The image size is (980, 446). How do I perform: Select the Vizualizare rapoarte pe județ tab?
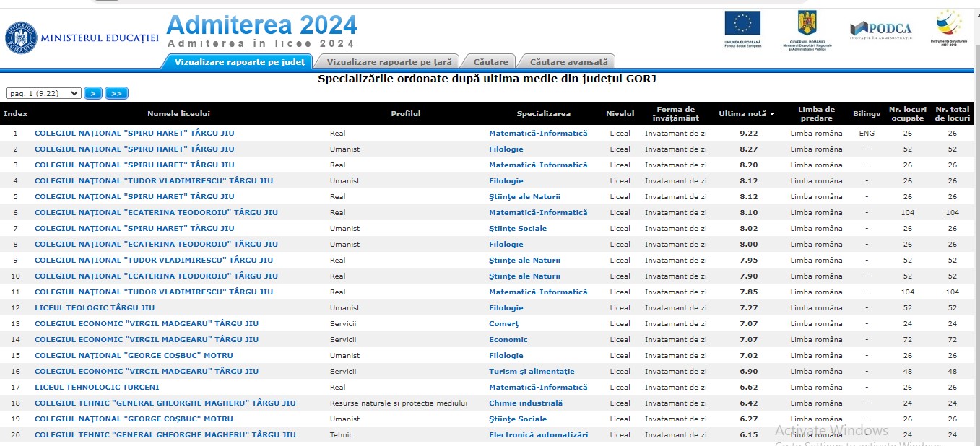[x=239, y=62]
